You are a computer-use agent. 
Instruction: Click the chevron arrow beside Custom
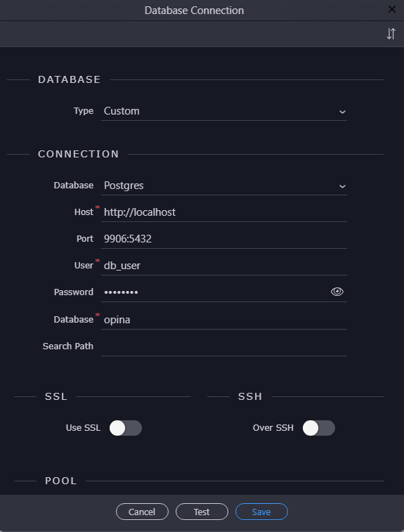pyautogui.click(x=342, y=112)
